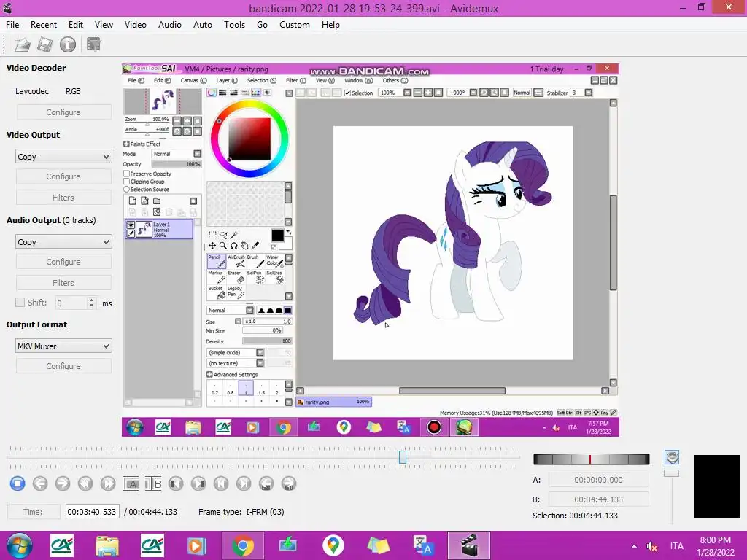Click Configure under Video Decoder
Viewport: 747px width, 560px height.
tap(63, 112)
